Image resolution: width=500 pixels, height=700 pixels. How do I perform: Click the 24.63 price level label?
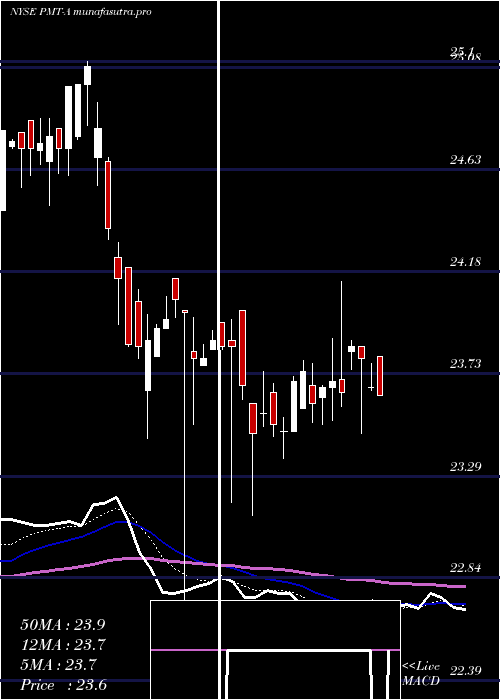(465, 159)
